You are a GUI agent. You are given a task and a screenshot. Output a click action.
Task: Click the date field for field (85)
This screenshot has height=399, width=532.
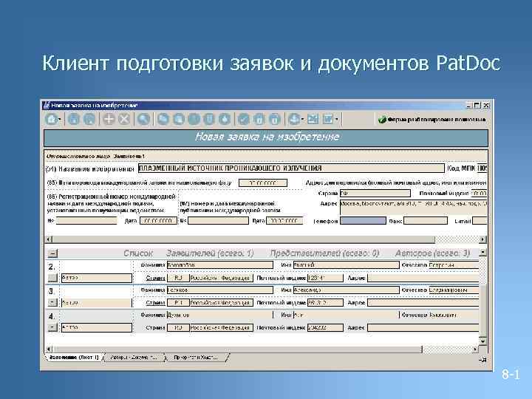[263, 183]
